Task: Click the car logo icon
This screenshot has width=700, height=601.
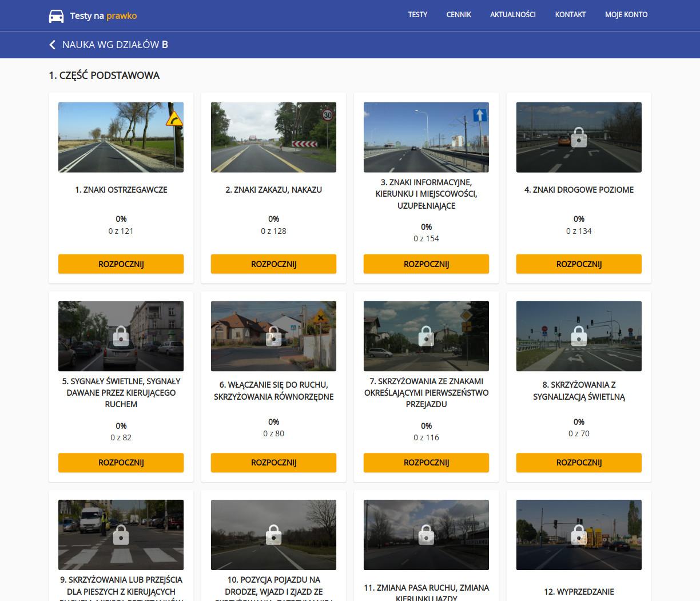Action: 56,15
